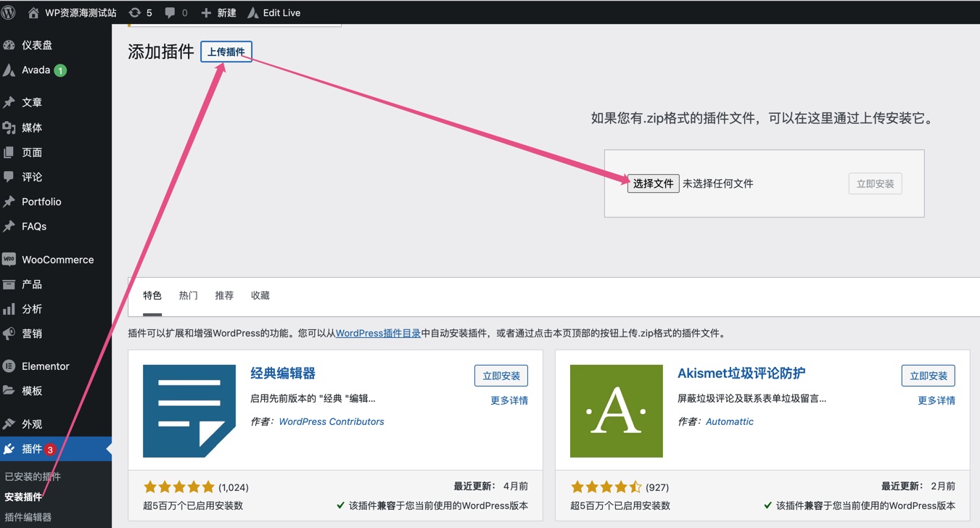Switch to the 推荐 tab
The height and width of the screenshot is (528, 980).
pyautogui.click(x=224, y=295)
